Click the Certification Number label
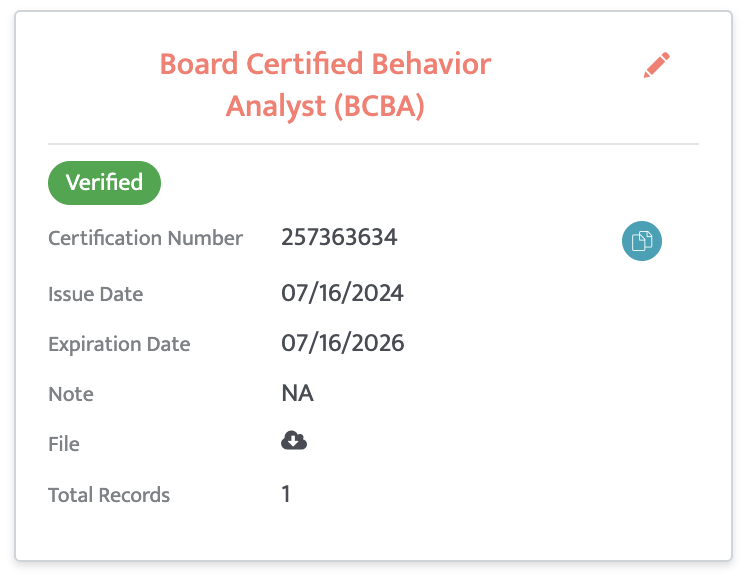The image size is (756, 578). 145,238
